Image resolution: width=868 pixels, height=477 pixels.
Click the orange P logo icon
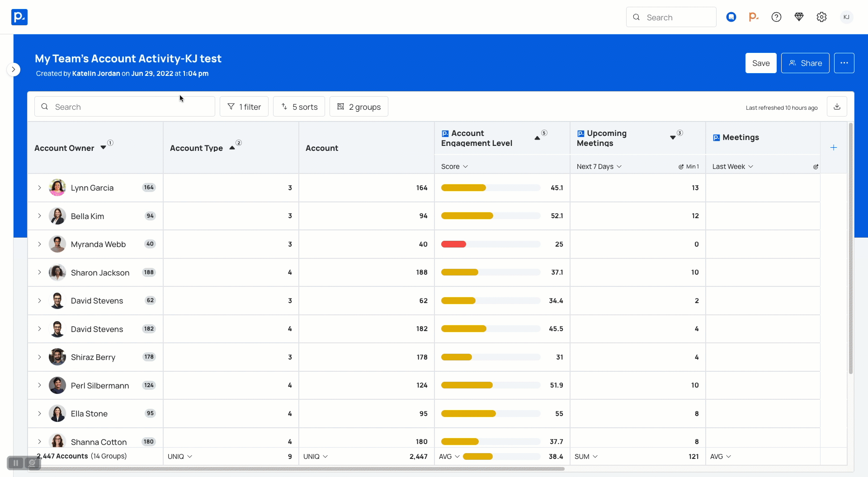tap(753, 17)
